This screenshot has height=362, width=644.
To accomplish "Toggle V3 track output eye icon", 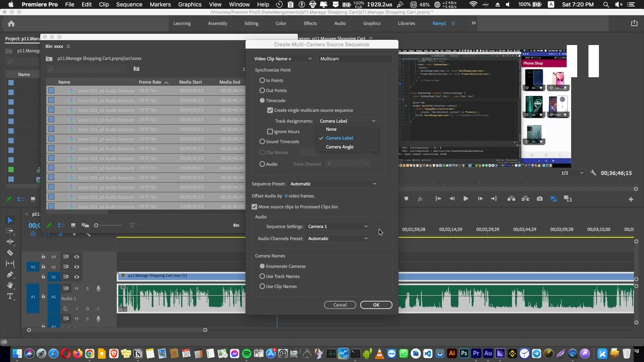I will tap(76, 257).
